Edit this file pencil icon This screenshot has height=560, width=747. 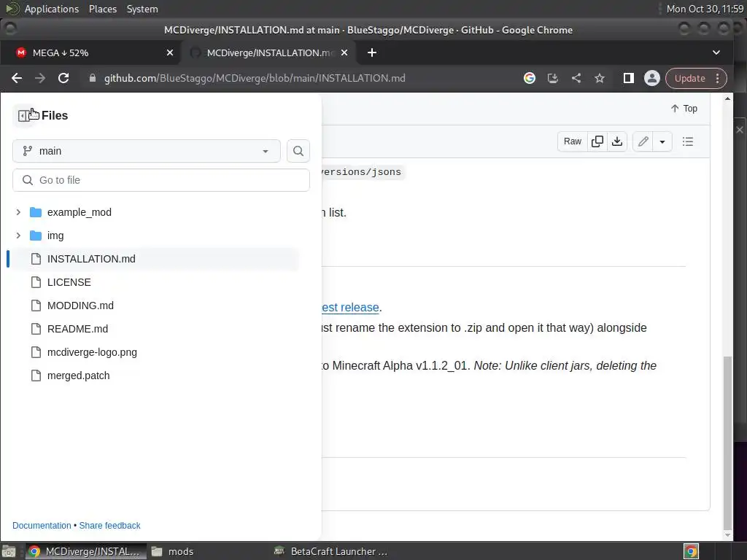coord(643,141)
